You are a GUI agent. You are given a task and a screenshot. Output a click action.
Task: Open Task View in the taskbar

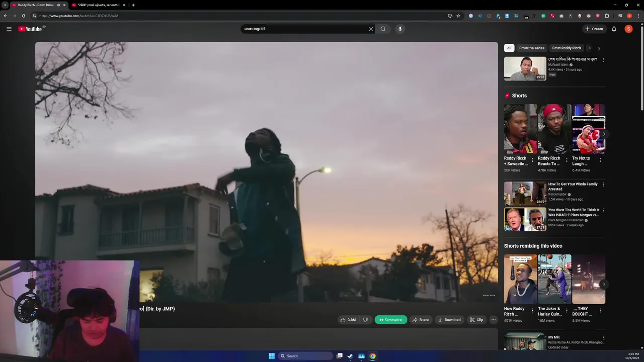340,356
